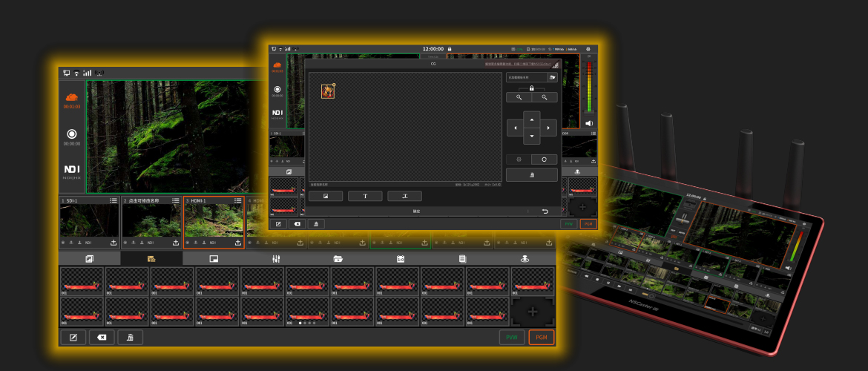
Task: Click the backspace delete overlay button
Action: click(102, 338)
